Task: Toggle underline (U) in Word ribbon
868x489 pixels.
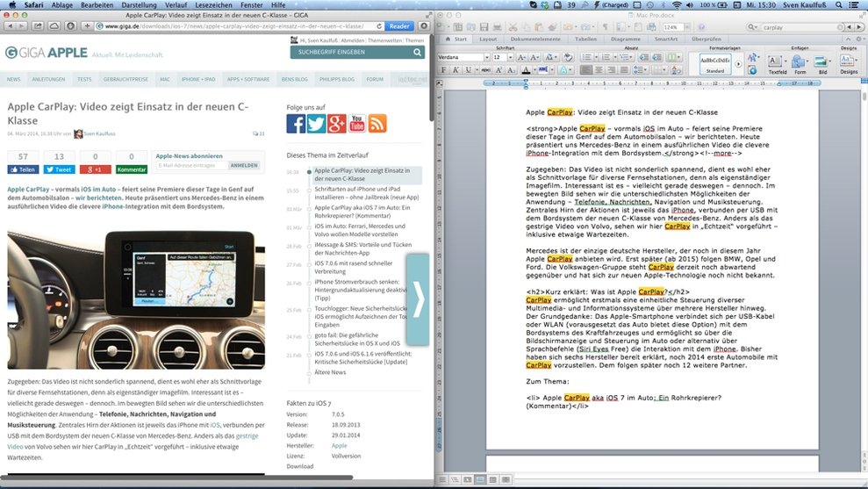Action: click(x=469, y=69)
